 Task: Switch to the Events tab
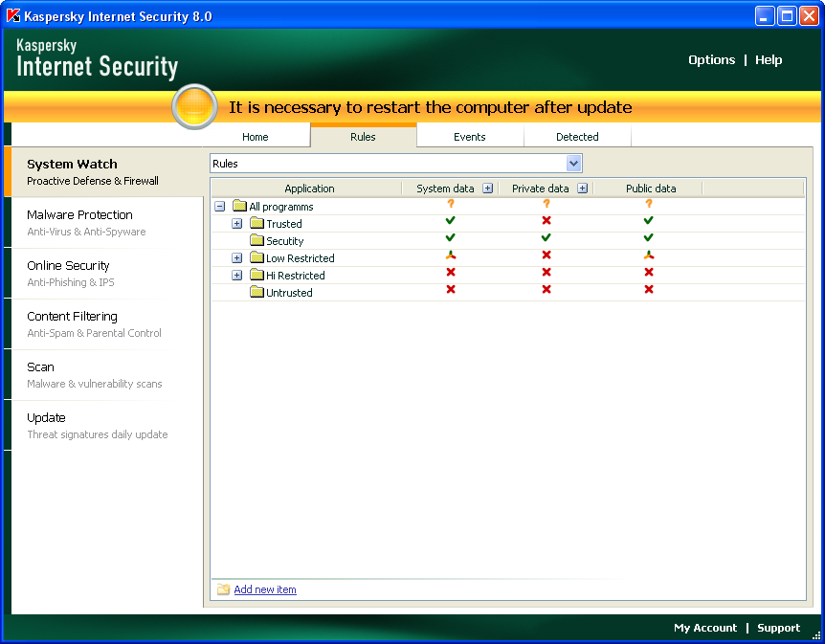point(470,137)
